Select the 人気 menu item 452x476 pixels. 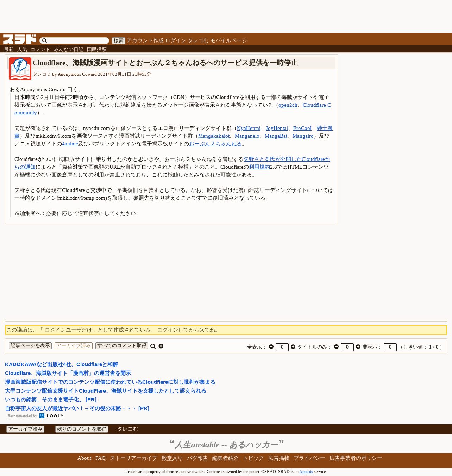(22, 49)
